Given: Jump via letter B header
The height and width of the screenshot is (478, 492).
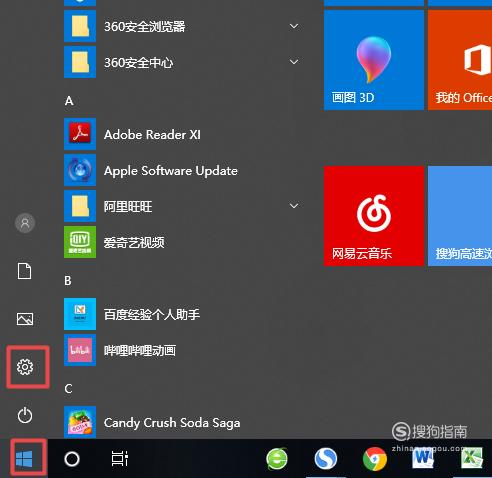Looking at the screenshot, I should point(68,281).
